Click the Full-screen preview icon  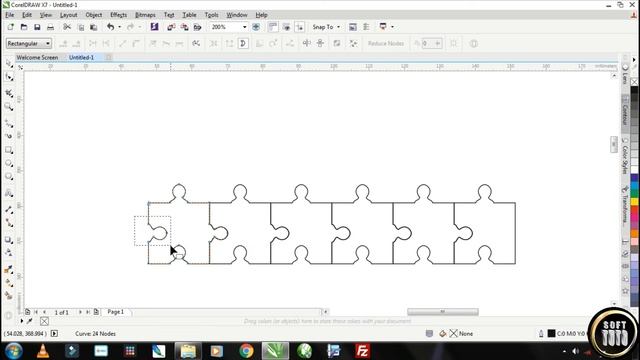point(256,27)
